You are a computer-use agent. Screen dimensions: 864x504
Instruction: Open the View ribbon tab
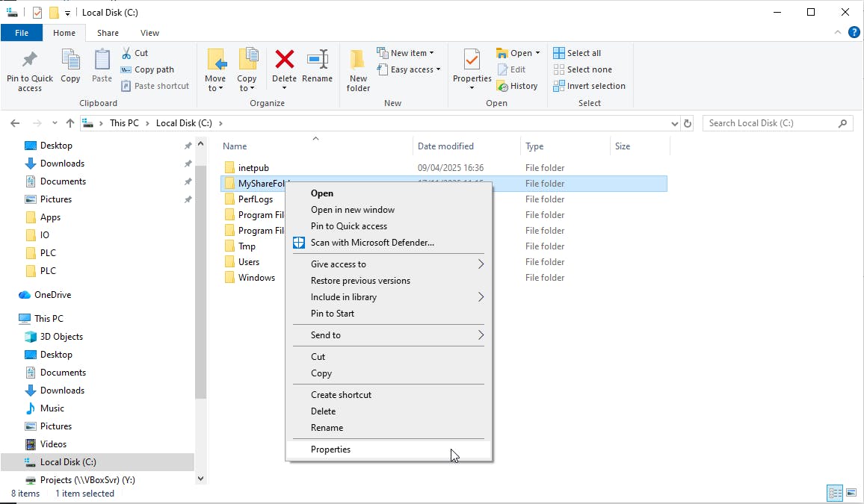[149, 33]
